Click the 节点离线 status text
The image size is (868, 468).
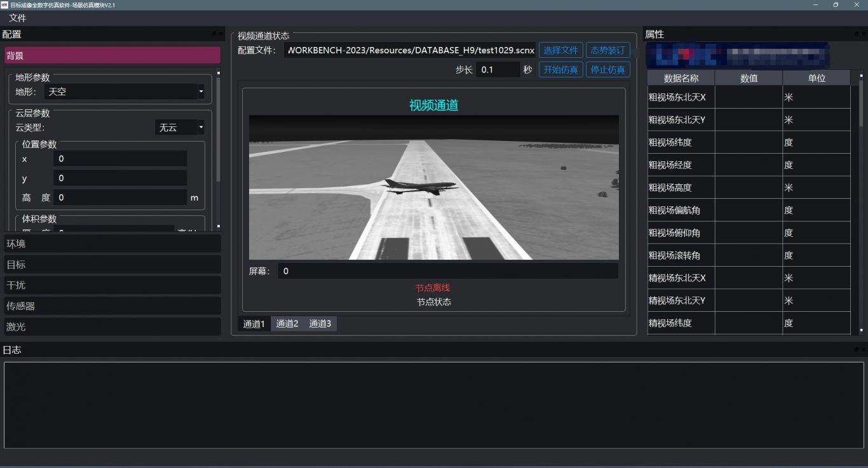tap(433, 288)
